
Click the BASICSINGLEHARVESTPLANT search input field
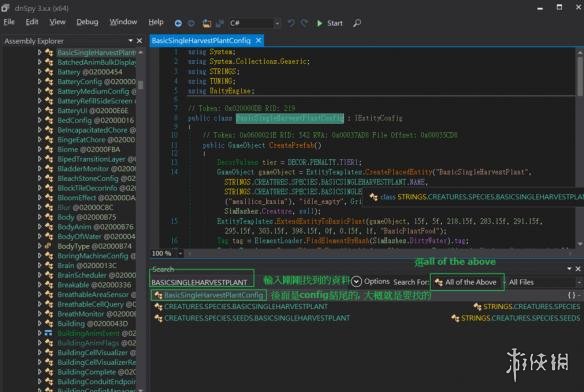(x=202, y=282)
